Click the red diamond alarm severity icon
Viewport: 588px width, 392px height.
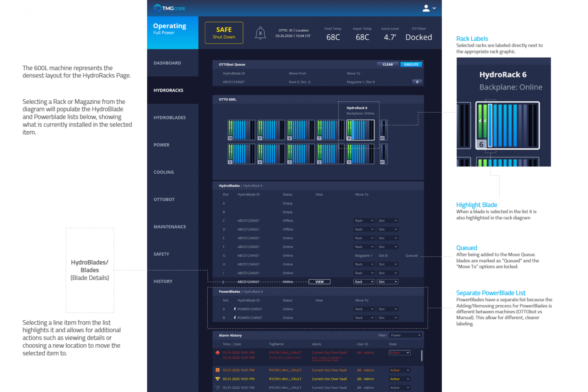coord(218,353)
